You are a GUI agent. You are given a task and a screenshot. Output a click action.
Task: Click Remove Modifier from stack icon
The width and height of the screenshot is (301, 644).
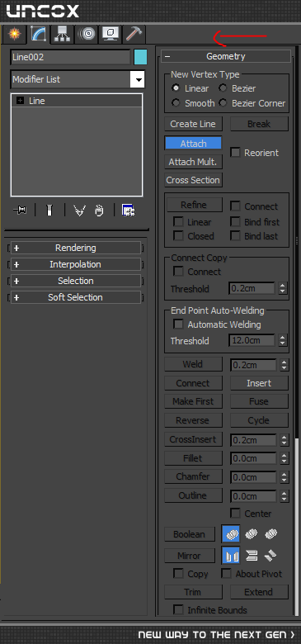coord(99,211)
